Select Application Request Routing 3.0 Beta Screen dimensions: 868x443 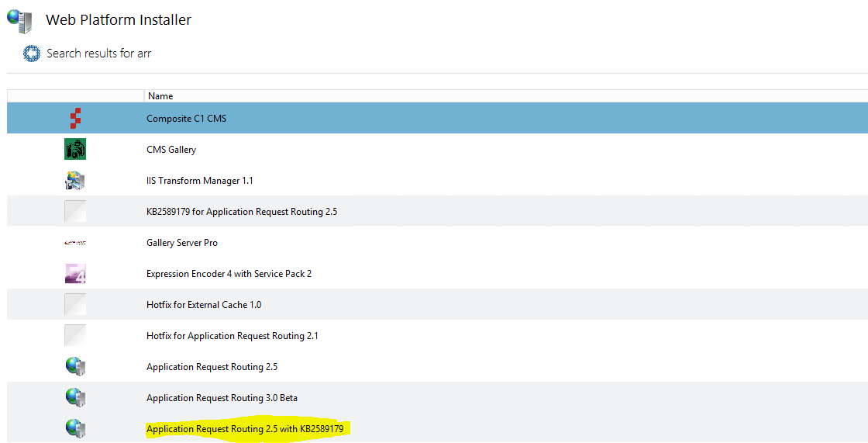click(x=222, y=398)
